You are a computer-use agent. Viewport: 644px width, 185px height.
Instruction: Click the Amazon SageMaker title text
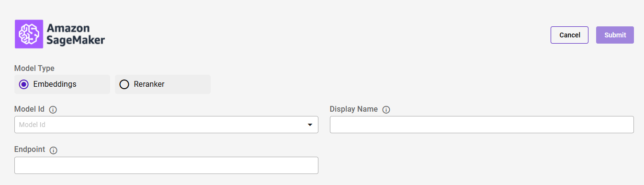[x=76, y=34]
